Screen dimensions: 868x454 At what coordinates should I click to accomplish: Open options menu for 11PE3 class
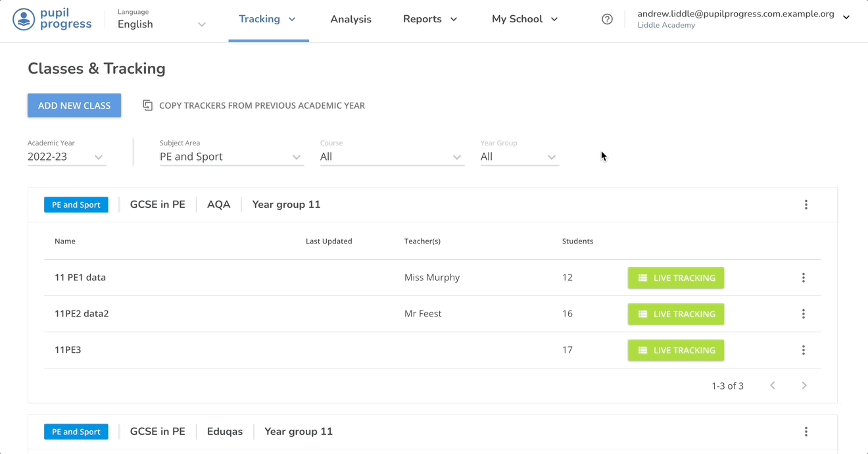(803, 350)
